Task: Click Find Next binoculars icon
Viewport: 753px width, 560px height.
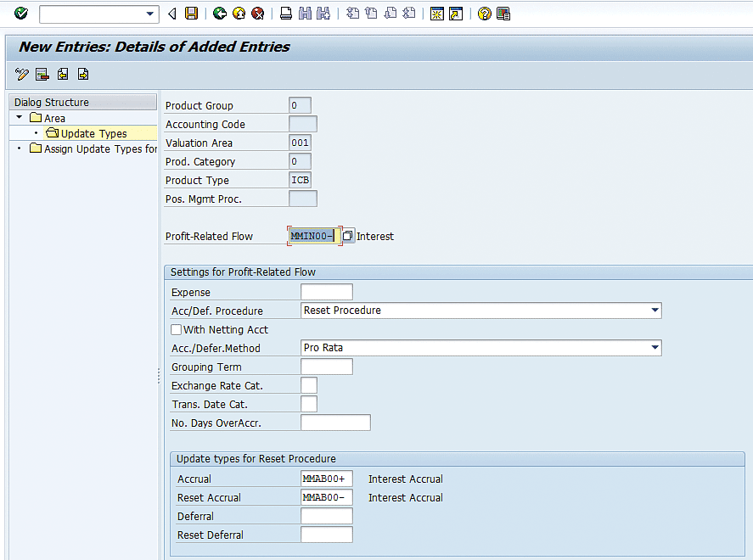Action: pyautogui.click(x=323, y=14)
